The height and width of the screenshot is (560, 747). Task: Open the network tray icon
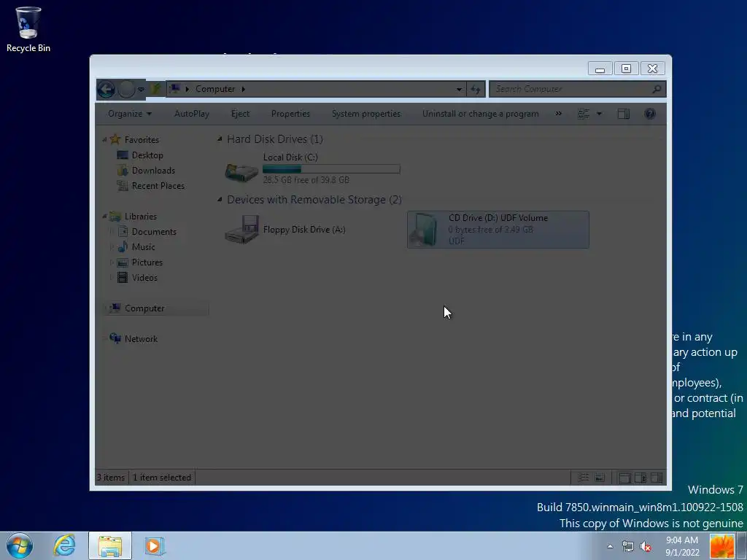[628, 546]
